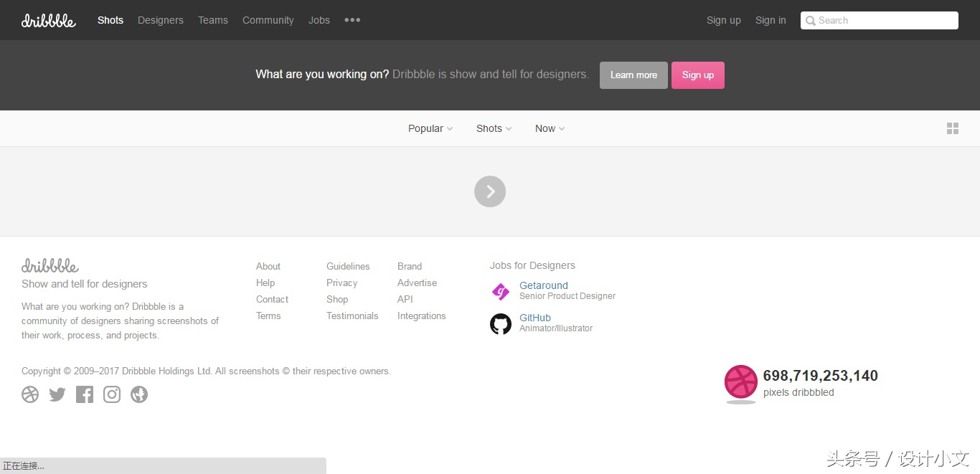Expand the Now timeframe dropdown
Viewport: 980px width, 474px height.
[550, 128]
